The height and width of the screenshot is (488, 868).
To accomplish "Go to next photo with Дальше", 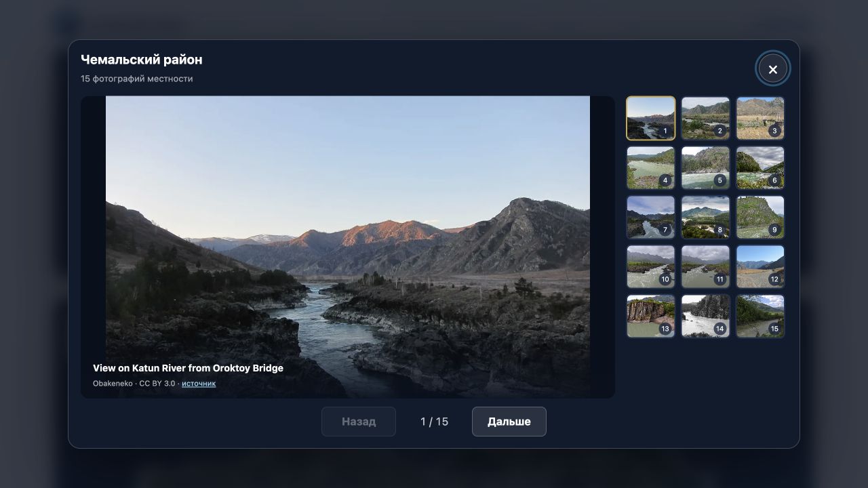I will (509, 422).
